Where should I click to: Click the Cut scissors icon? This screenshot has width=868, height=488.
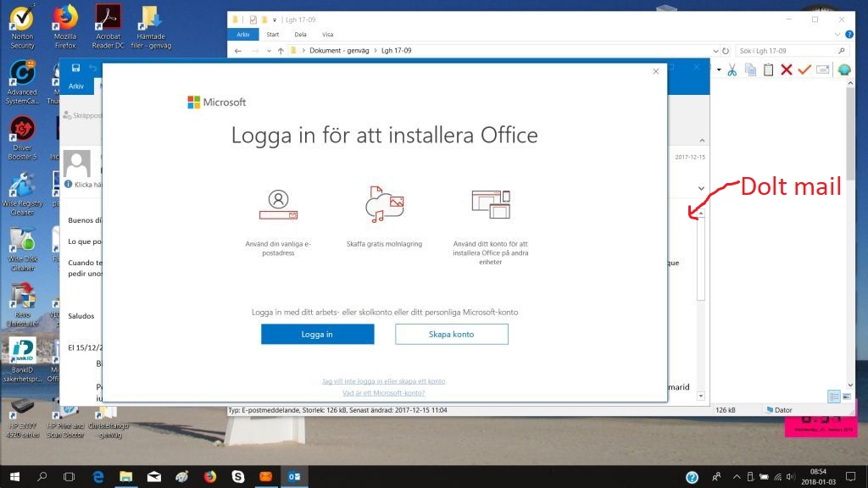point(732,69)
